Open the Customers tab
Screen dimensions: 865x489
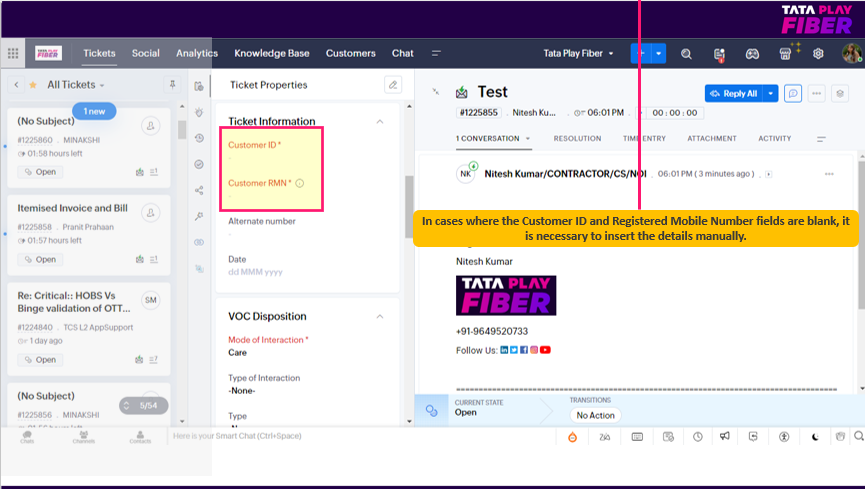(x=350, y=54)
